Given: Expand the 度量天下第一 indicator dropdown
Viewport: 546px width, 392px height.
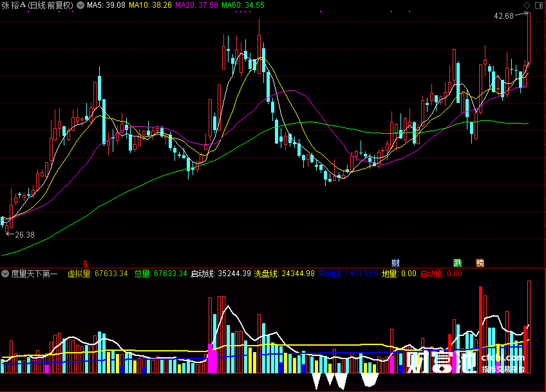Looking at the screenshot, I should [5, 274].
